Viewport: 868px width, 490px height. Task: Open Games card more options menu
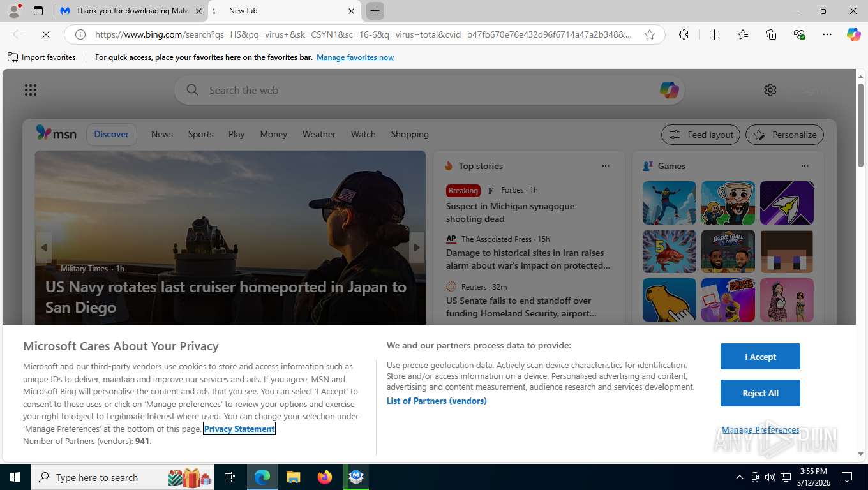coord(805,166)
